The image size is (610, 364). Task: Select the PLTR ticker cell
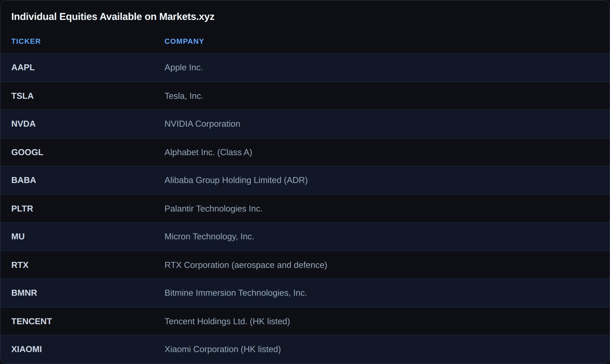tap(22, 209)
